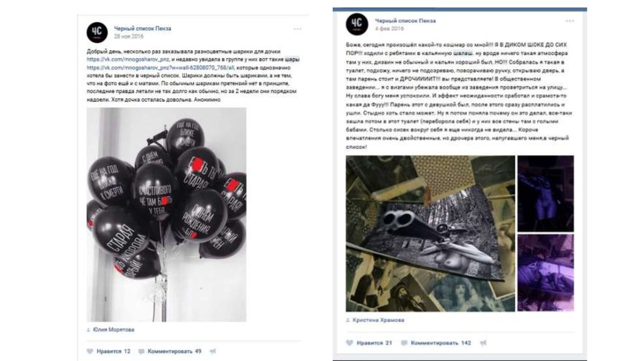
Task: Click the ЧС avatar on right post
Action: (x=357, y=24)
